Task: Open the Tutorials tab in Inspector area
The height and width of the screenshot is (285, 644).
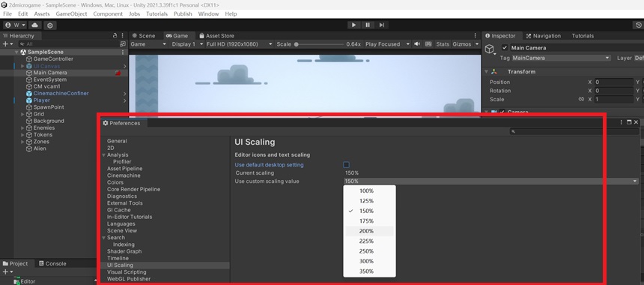Action: [x=583, y=36]
